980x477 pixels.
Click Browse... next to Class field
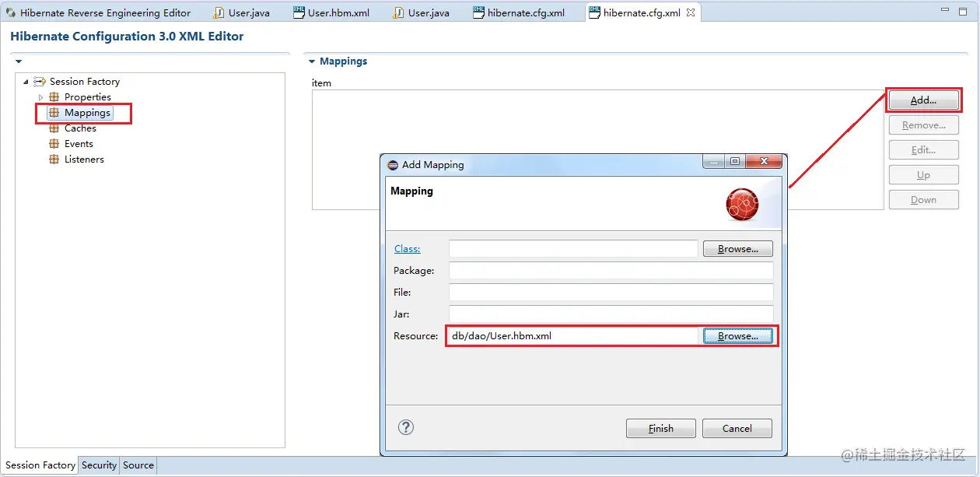point(737,249)
